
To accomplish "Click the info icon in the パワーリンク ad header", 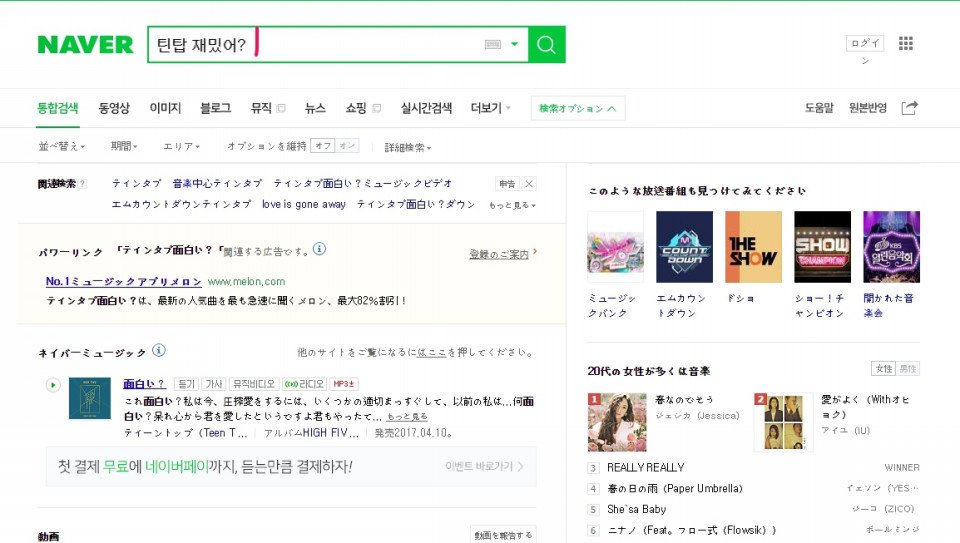I will pos(319,249).
